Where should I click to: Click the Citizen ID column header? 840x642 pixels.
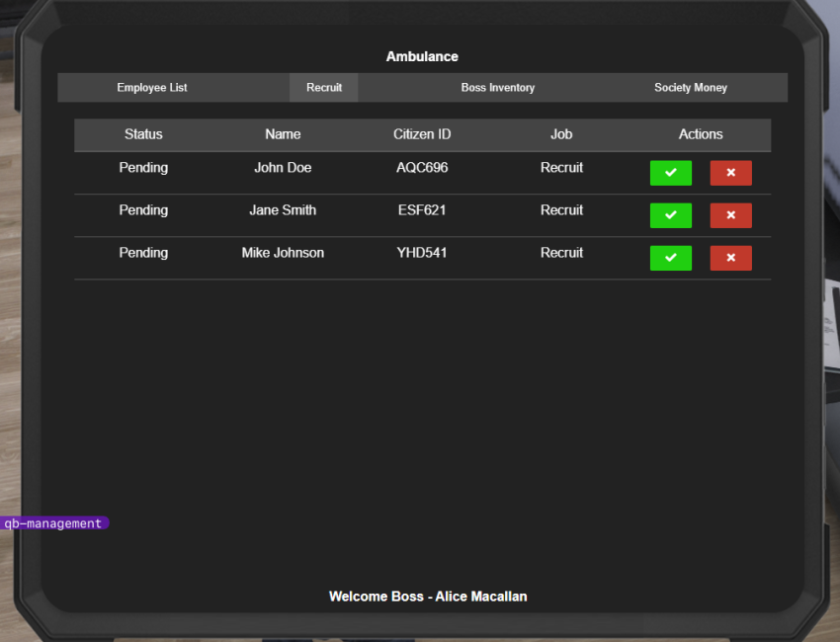422,134
